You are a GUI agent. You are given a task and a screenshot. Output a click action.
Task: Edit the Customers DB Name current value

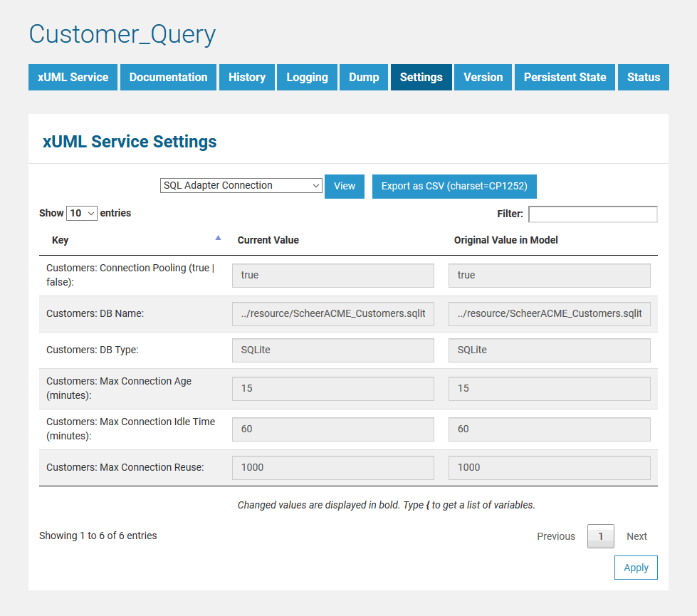332,313
